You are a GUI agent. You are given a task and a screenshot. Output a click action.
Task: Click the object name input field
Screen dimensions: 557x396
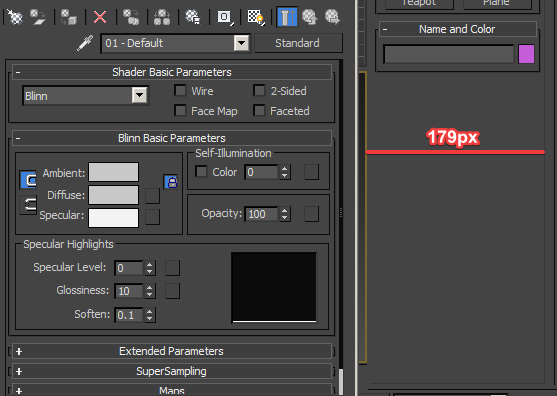[449, 54]
